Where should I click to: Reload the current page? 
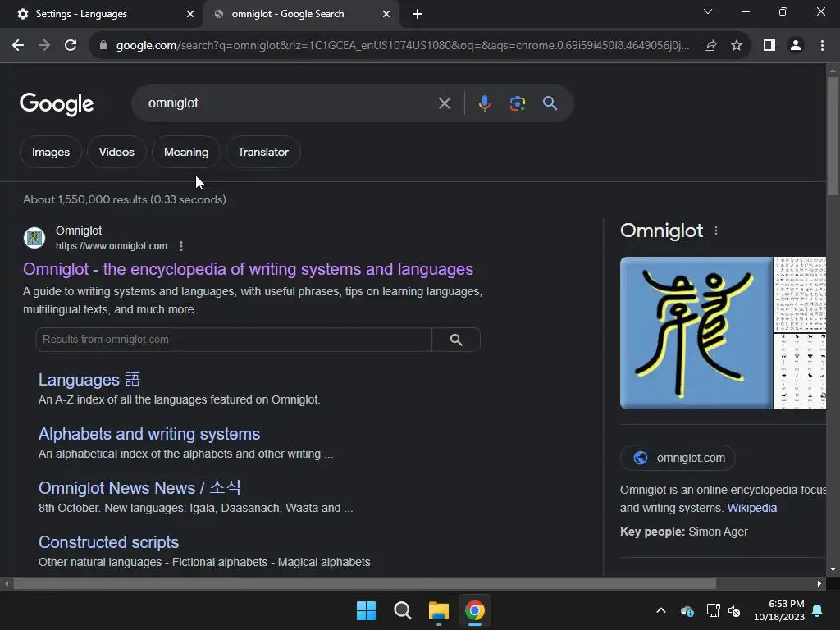click(x=71, y=46)
